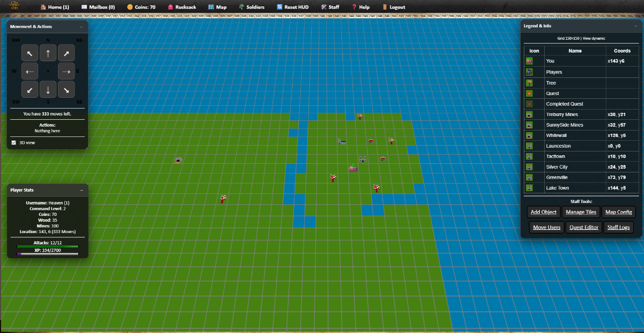The height and width of the screenshot is (333, 644).
Task: Open the Soldiers menu
Action: click(251, 8)
